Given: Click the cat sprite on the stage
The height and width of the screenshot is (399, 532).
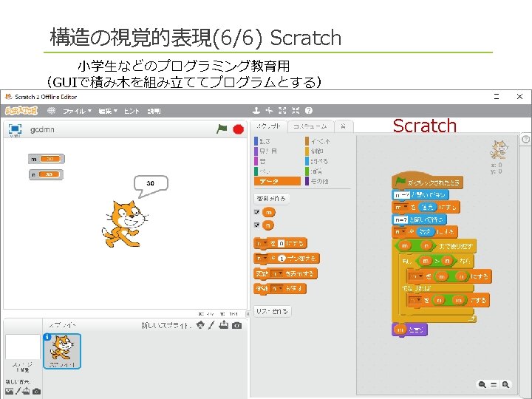Looking at the screenshot, I should (124, 224).
